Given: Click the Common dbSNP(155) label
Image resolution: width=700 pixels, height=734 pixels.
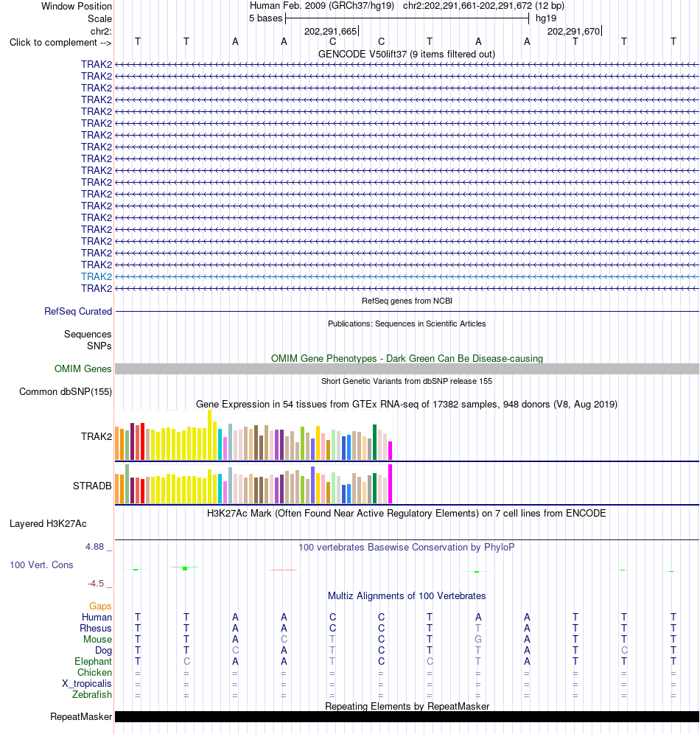Looking at the screenshot, I should (66, 392).
